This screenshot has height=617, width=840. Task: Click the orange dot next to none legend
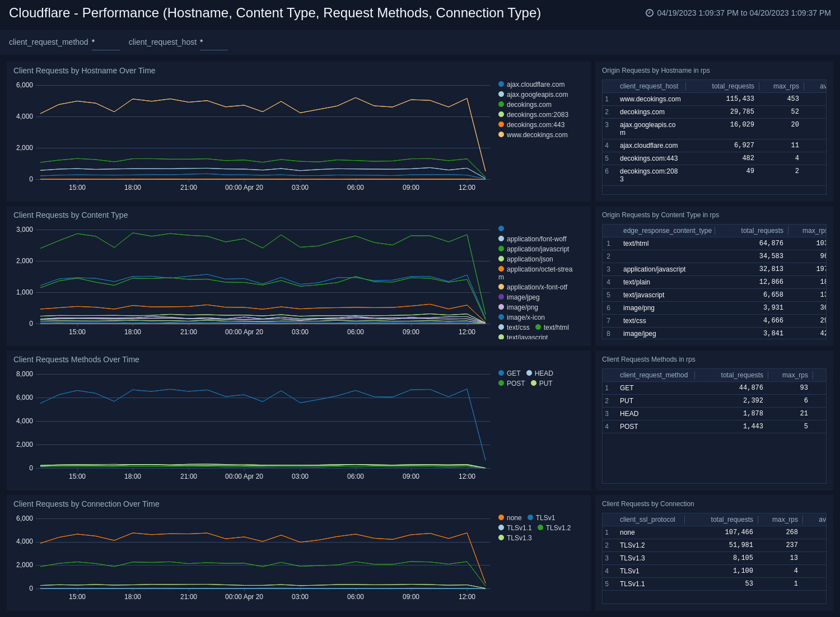501,517
